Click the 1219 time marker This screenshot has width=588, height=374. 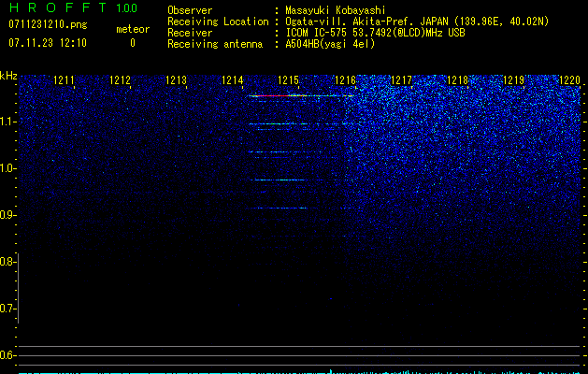(513, 79)
